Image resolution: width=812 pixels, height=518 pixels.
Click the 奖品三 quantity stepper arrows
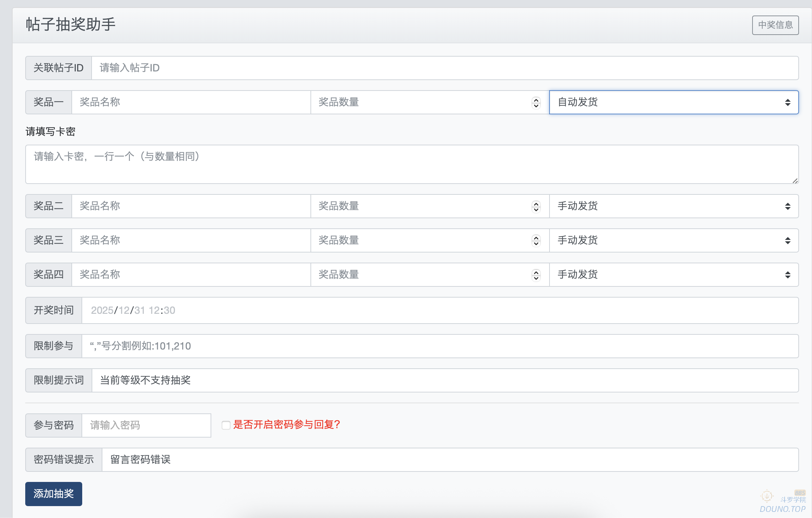pos(536,241)
